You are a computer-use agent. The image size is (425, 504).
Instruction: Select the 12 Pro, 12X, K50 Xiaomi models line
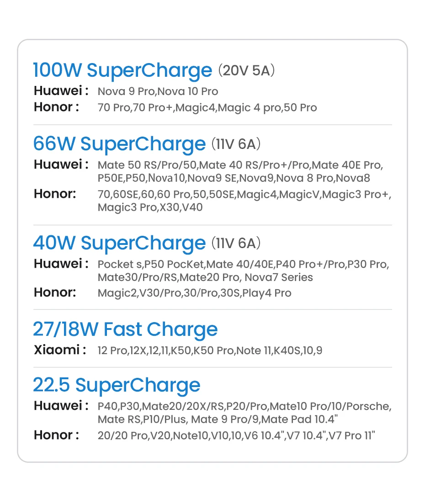pos(210,351)
